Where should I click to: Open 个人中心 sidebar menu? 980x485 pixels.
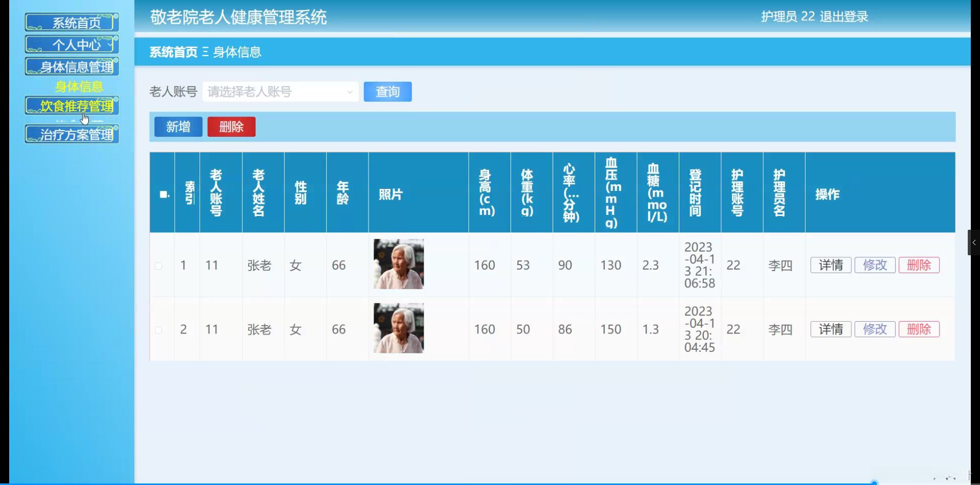tap(72, 44)
